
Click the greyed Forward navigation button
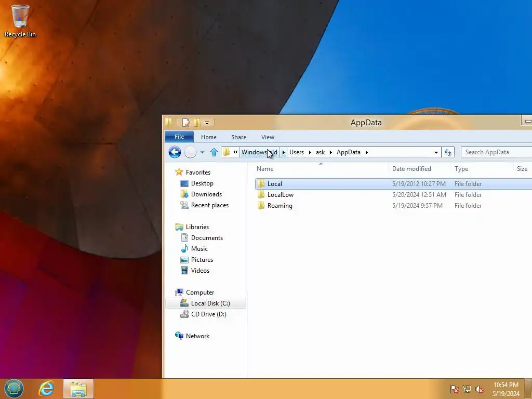[x=190, y=152]
